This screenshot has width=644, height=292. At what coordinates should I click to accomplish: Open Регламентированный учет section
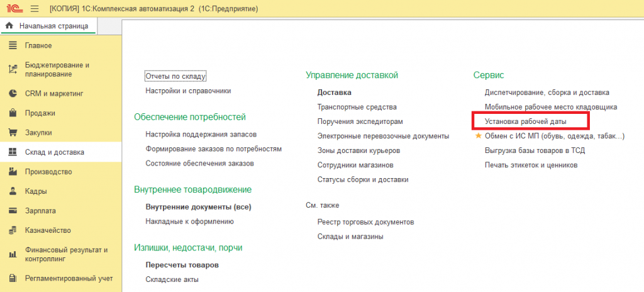coord(61,278)
